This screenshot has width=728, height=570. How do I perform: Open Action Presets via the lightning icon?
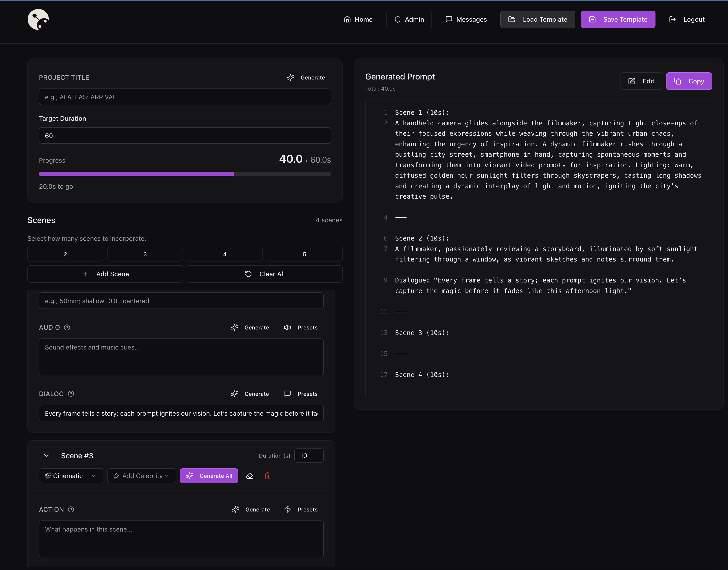[288, 509]
